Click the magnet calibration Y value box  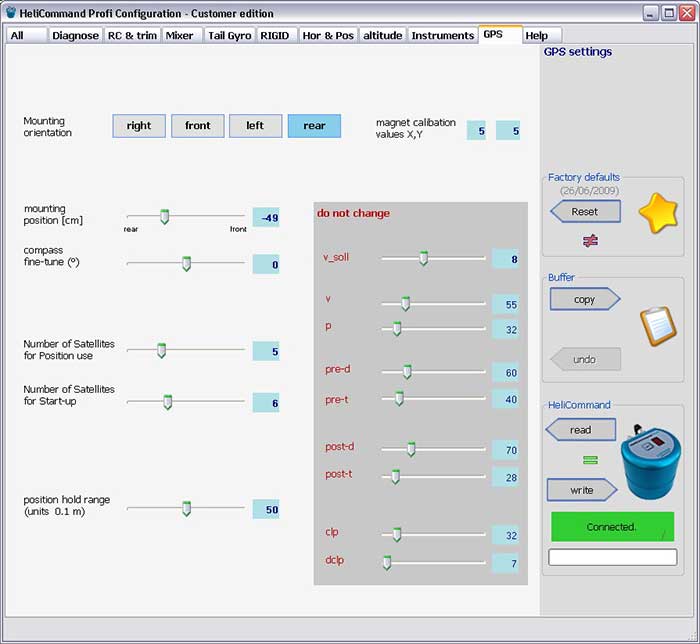[x=508, y=131]
